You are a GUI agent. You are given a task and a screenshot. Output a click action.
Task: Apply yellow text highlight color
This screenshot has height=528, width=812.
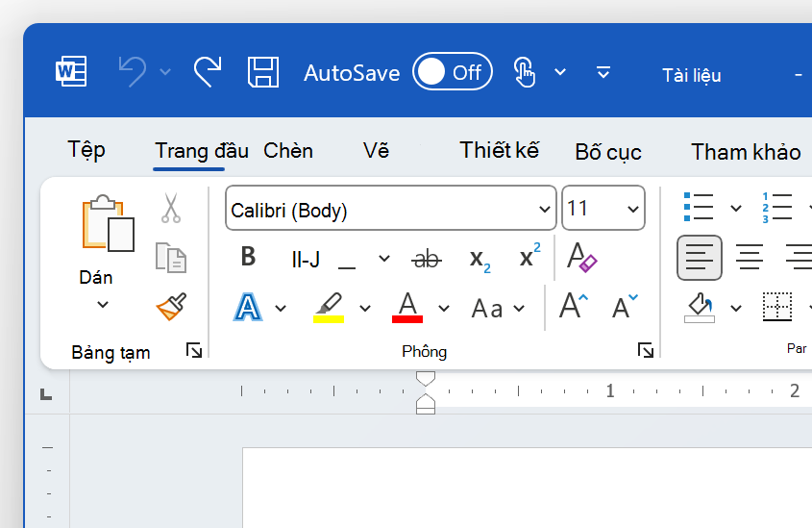coord(329,308)
